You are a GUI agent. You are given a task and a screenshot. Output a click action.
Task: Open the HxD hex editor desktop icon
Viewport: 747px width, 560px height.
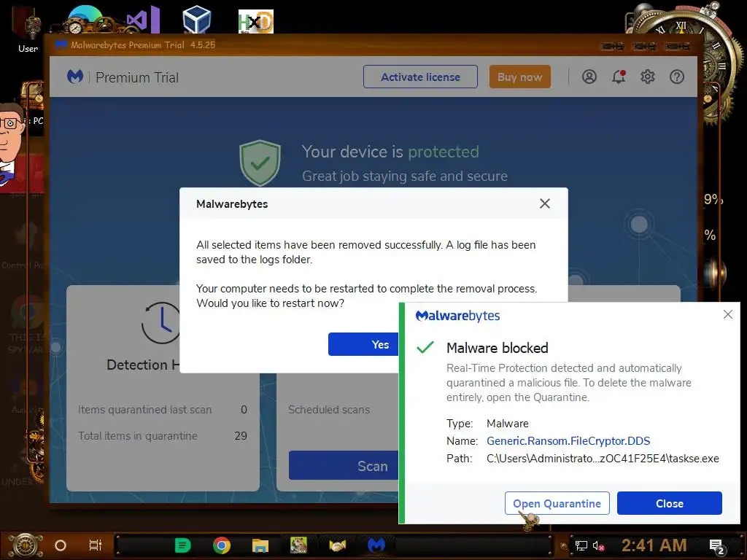pos(256,22)
